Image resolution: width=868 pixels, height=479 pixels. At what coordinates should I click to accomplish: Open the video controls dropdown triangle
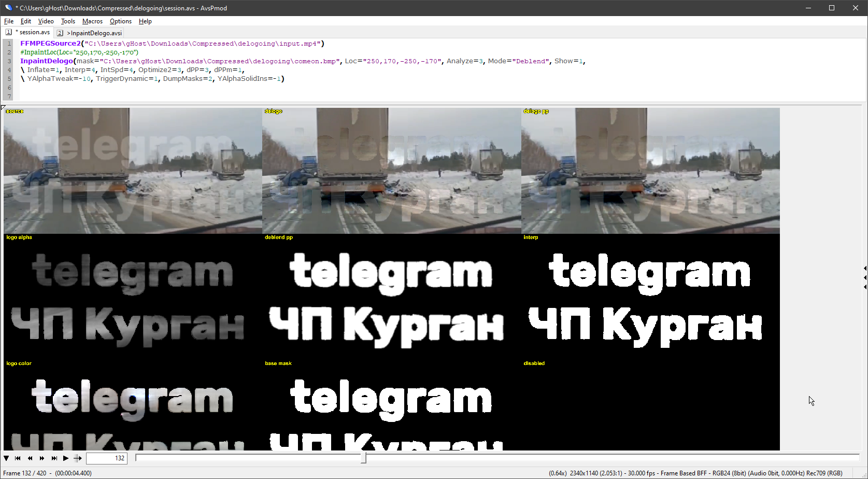pyautogui.click(x=6, y=458)
